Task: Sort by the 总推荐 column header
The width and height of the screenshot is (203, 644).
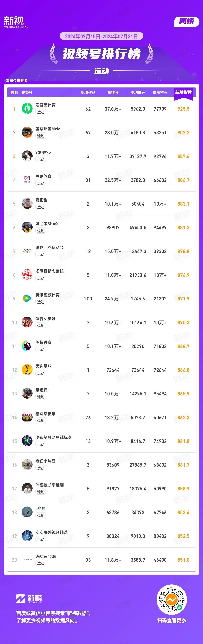Action: point(113,93)
